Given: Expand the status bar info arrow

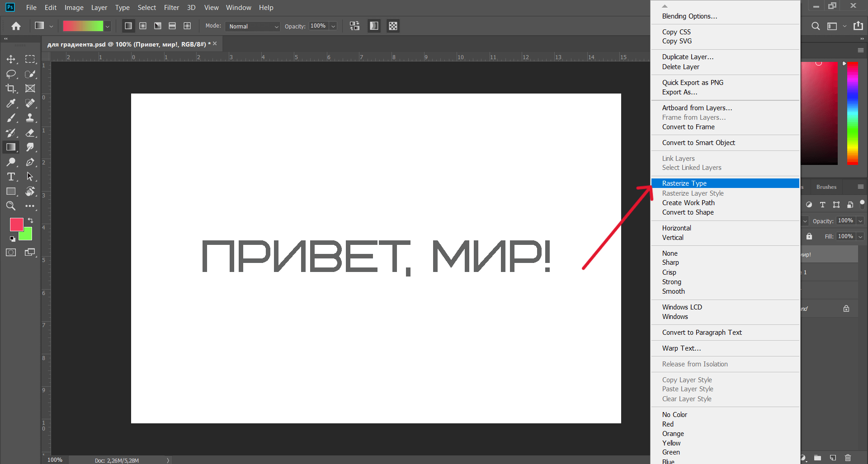Looking at the screenshot, I should [x=168, y=460].
